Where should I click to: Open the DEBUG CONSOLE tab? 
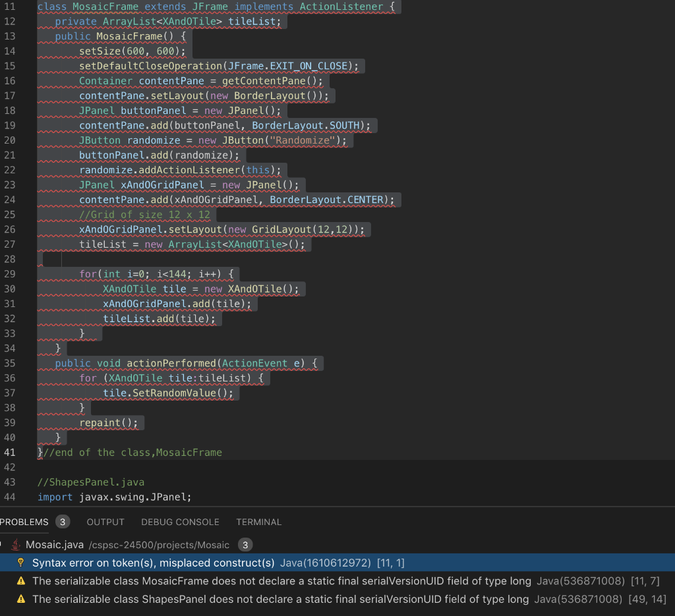[x=180, y=522]
